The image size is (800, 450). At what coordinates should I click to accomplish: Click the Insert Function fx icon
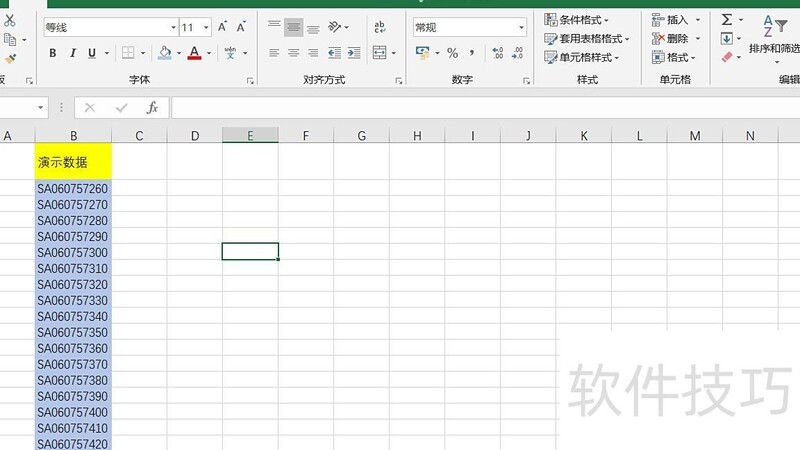pos(152,108)
